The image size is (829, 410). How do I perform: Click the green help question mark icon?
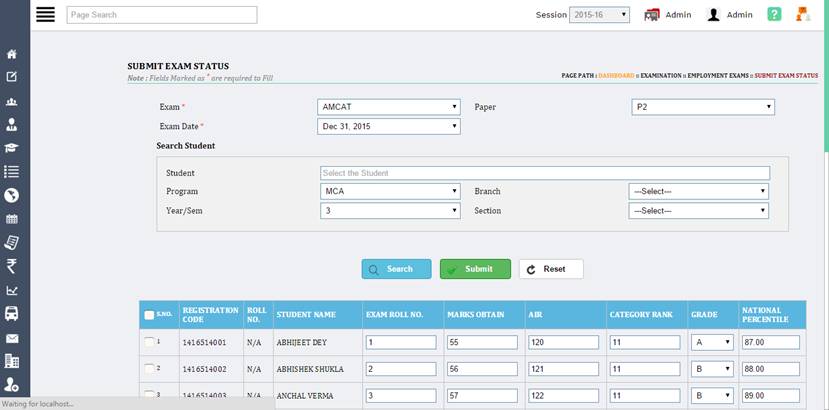(774, 15)
